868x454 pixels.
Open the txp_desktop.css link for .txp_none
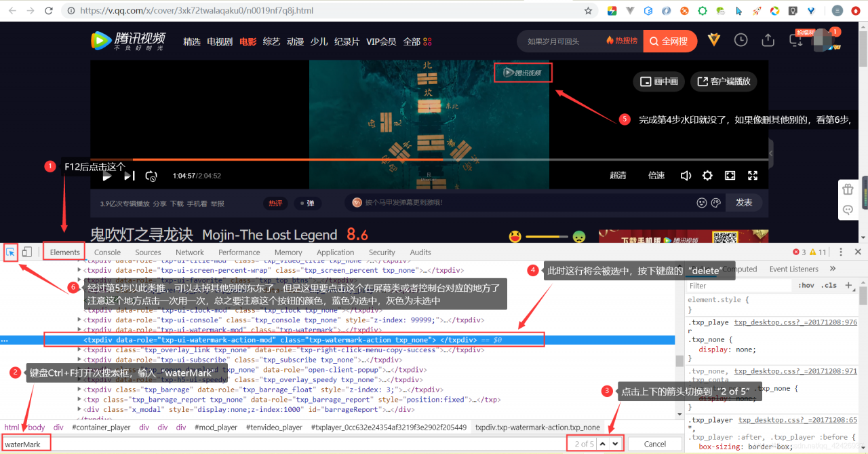pos(795,323)
